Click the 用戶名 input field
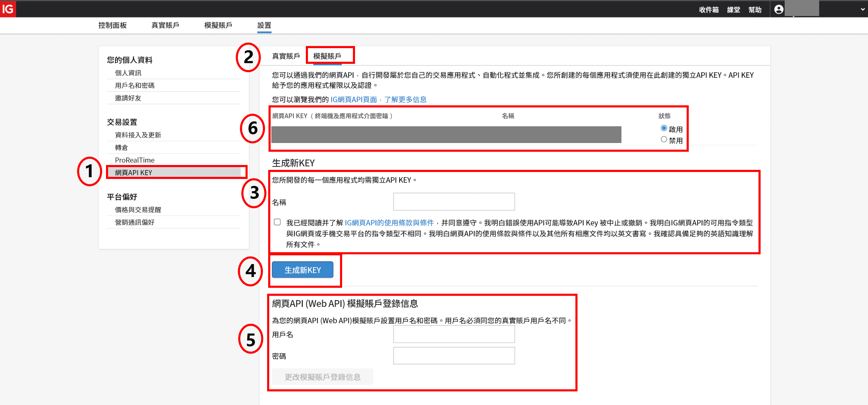 coord(454,335)
